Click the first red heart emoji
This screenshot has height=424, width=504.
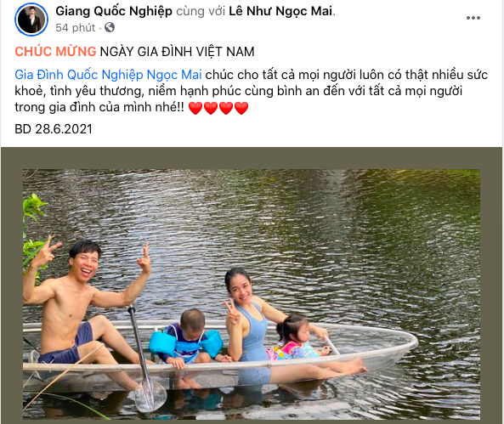(195, 108)
